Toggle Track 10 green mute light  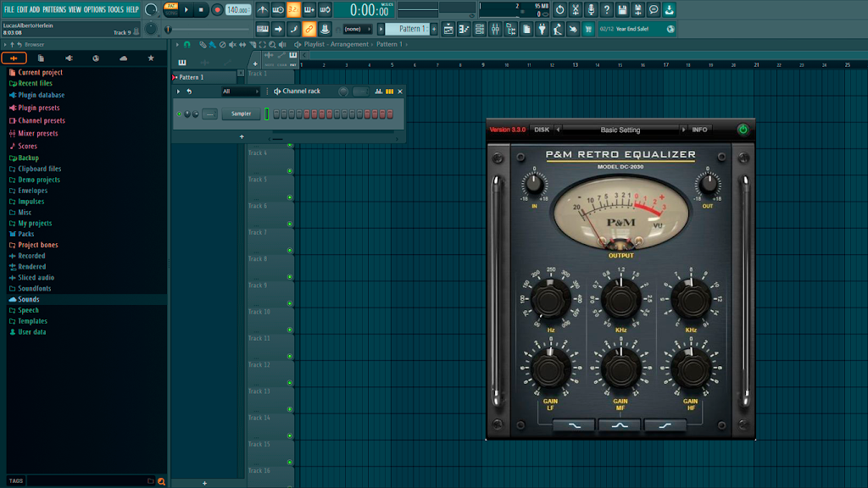[x=290, y=330]
